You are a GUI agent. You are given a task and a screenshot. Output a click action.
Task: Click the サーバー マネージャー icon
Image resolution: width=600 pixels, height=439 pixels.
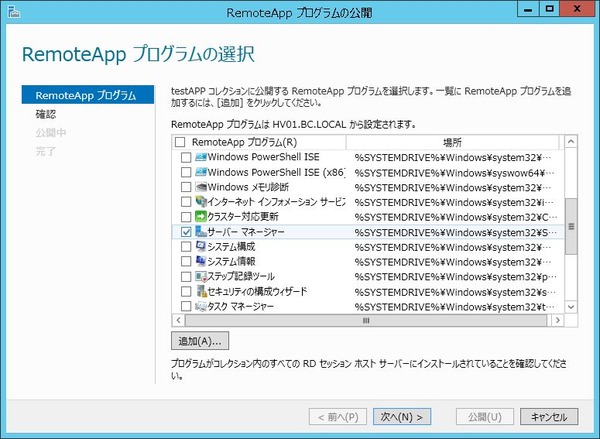tap(201, 232)
